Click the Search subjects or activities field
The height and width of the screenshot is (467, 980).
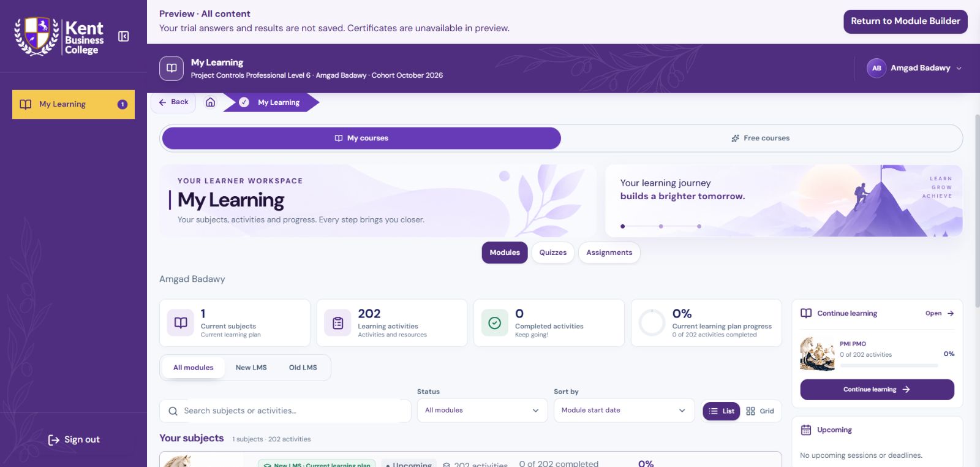pos(285,411)
